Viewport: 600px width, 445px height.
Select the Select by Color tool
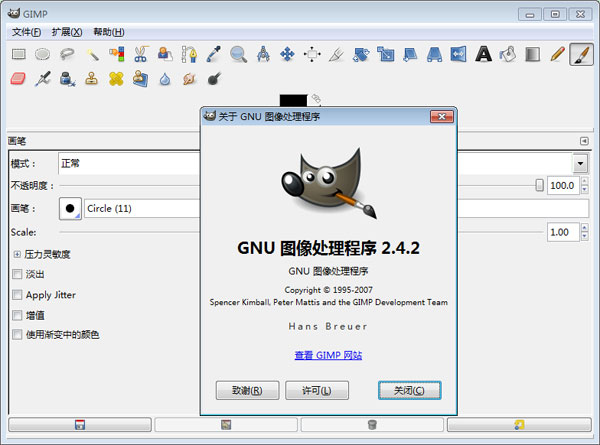117,54
